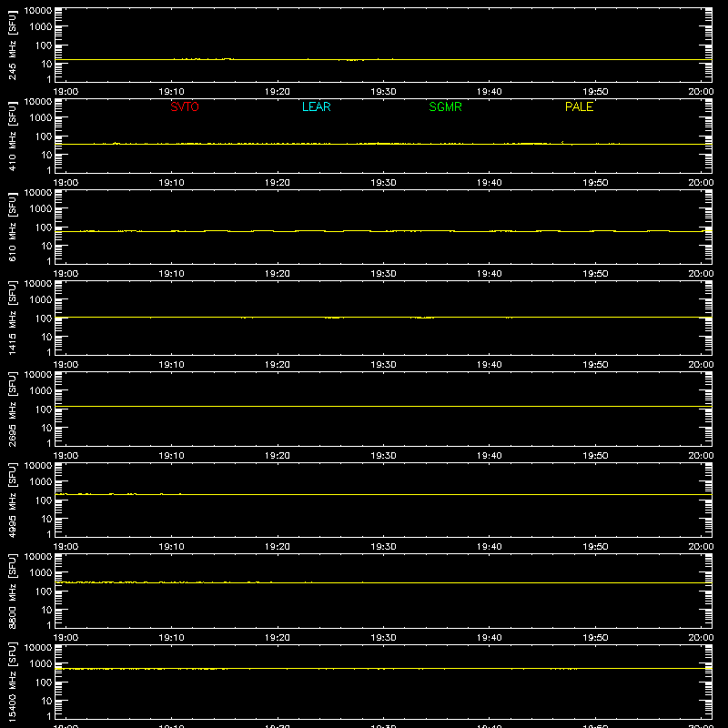Click the yellow flux trace in the 245 MHz plot
Screen dimensions: 728x728
point(383,59)
